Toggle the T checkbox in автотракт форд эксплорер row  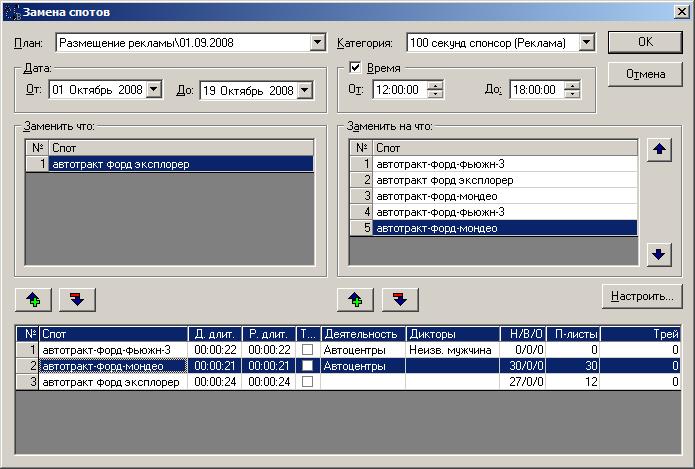coord(307,382)
